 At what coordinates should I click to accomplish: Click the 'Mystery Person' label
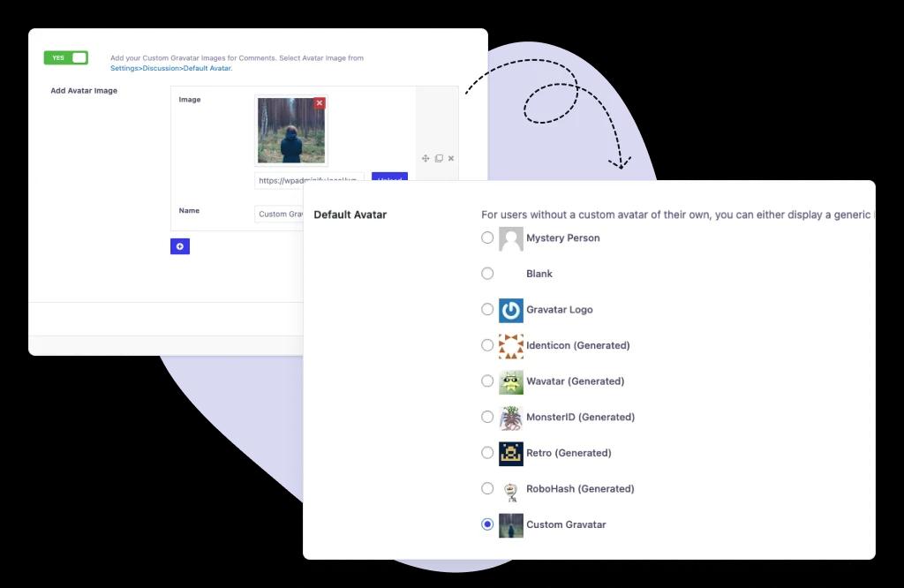pyautogui.click(x=562, y=237)
